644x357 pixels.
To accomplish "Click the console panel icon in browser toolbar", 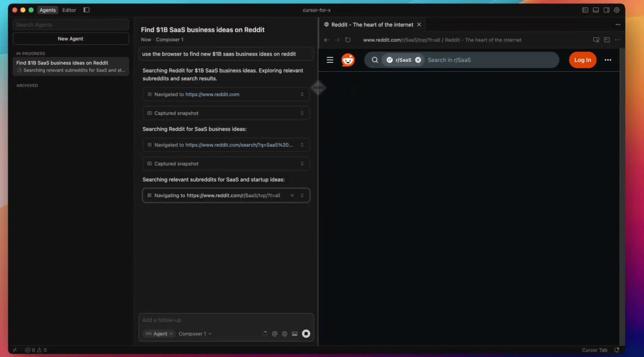I will tap(607, 40).
